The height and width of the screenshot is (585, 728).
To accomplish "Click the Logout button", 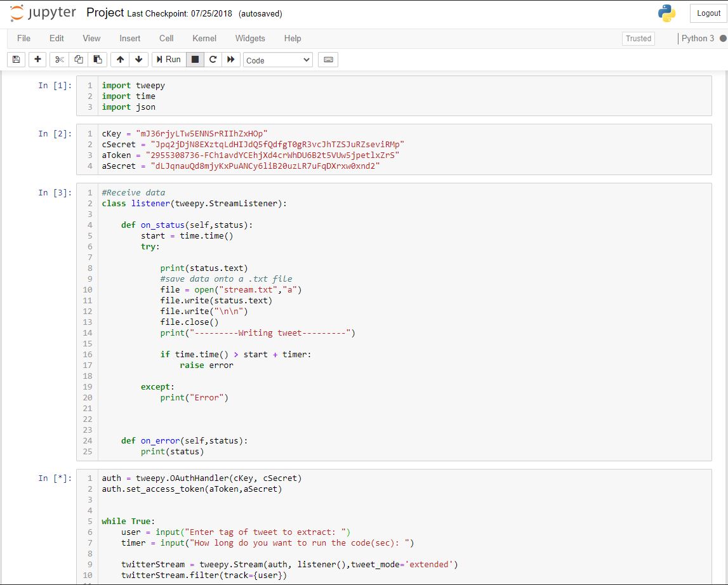I will tap(708, 13).
